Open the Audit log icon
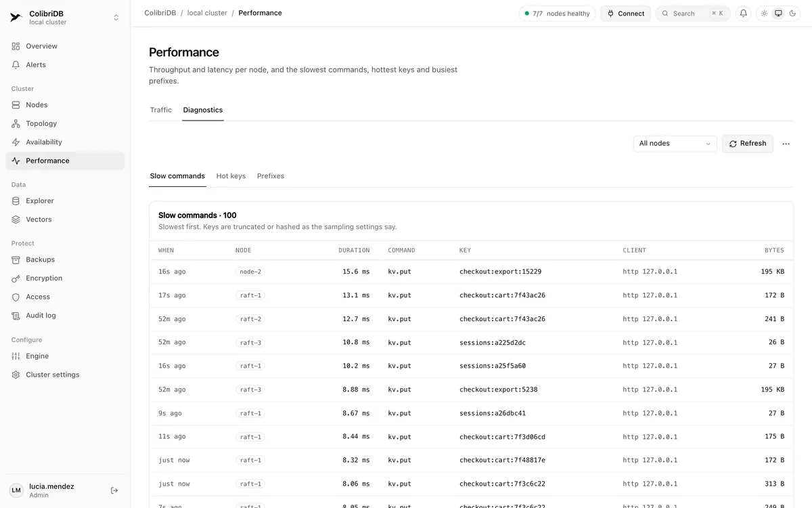The image size is (812, 508). pyautogui.click(x=16, y=316)
